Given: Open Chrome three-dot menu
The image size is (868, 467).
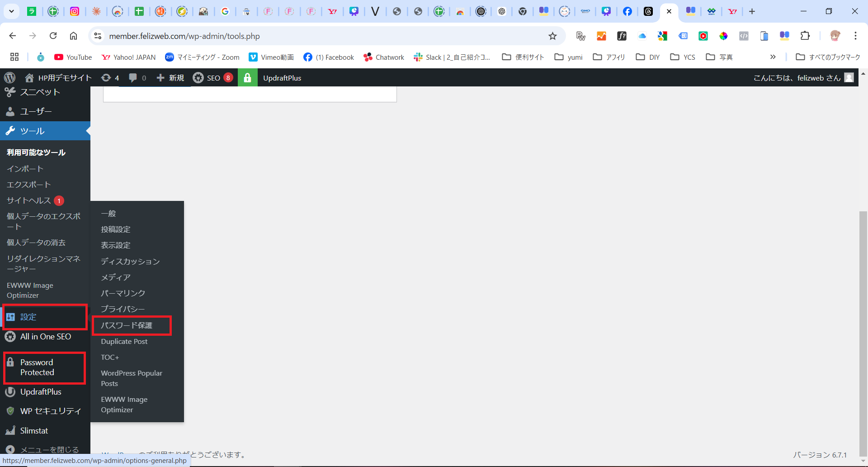Looking at the screenshot, I should pyautogui.click(x=855, y=36).
